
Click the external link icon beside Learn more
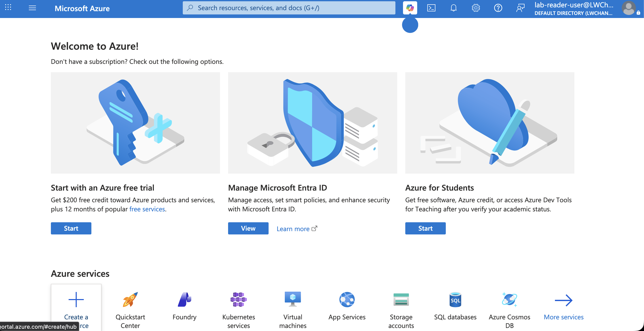(x=314, y=228)
